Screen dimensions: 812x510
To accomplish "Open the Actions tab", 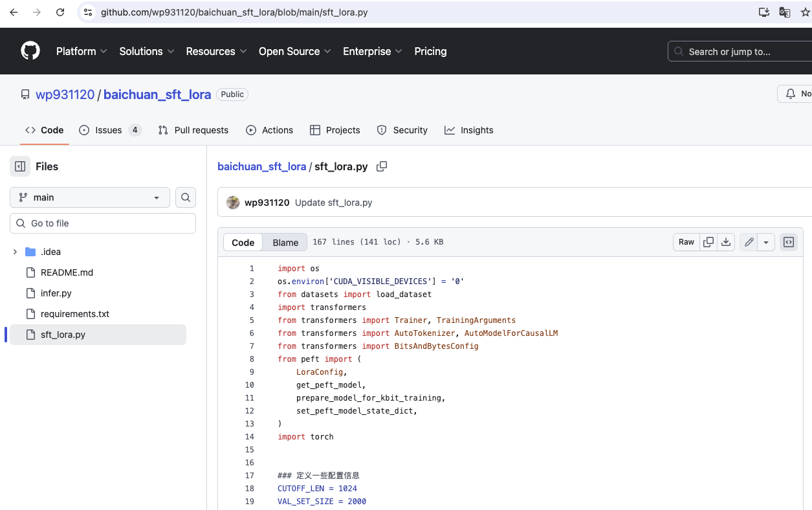I will click(270, 130).
